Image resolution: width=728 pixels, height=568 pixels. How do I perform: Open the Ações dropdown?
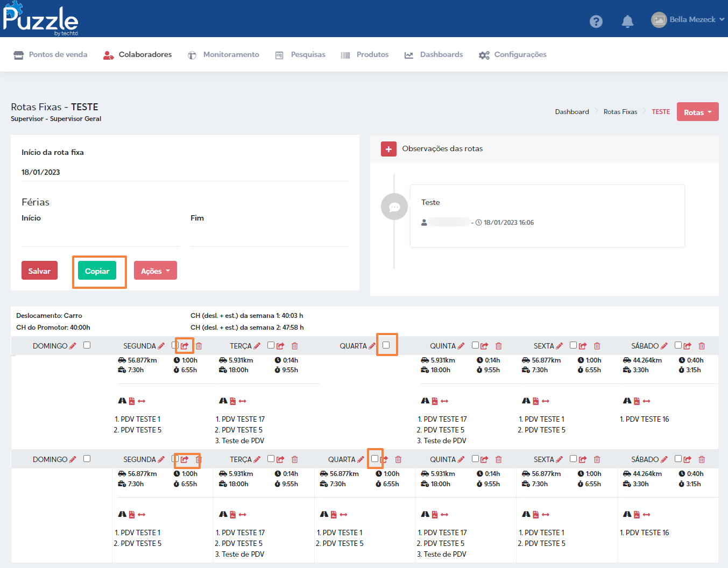pos(155,271)
